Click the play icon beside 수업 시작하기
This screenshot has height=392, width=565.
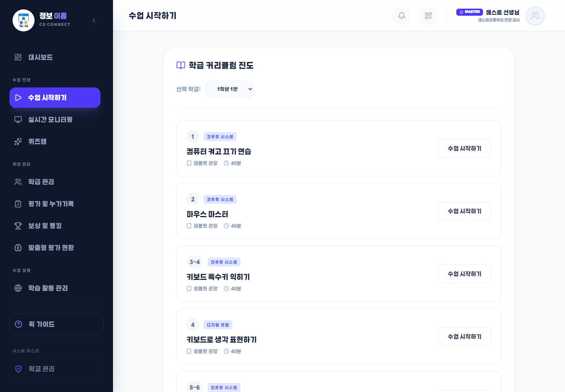pyautogui.click(x=18, y=98)
